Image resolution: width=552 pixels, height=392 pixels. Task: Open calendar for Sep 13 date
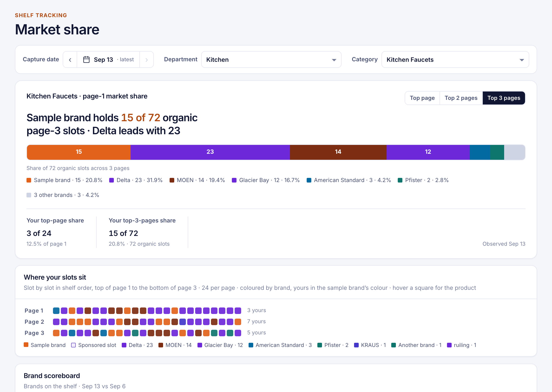point(108,60)
